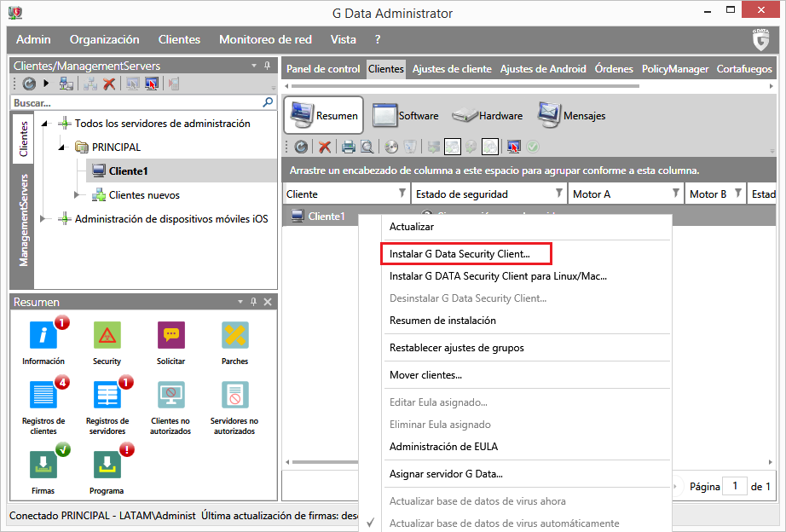Open filter on 'Estado de seguridad' column
This screenshot has height=532, width=786.
pos(559,193)
